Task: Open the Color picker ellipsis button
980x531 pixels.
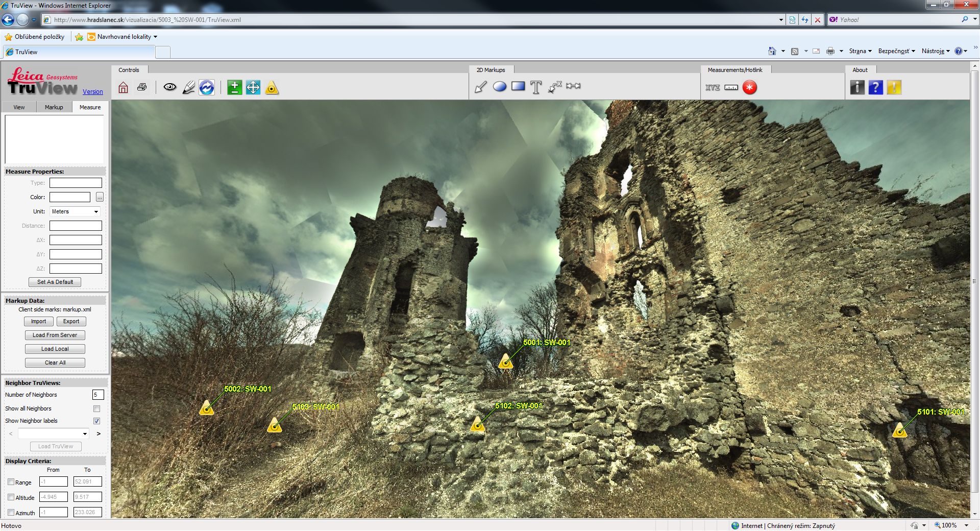Action: point(100,197)
